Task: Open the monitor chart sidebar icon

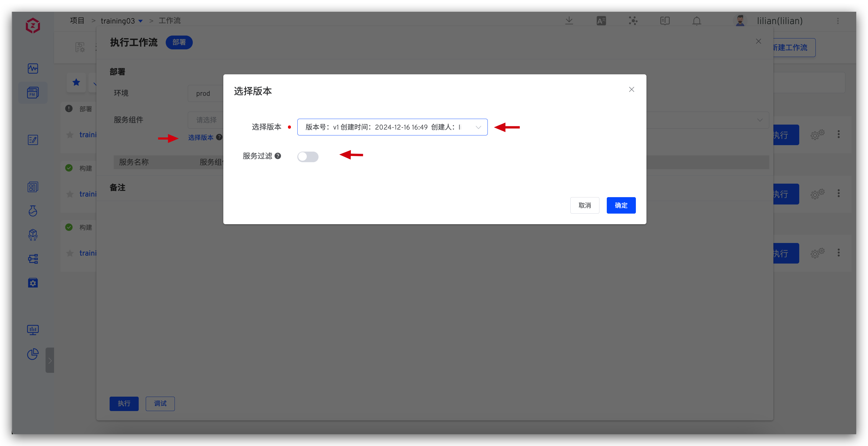Action: 33,330
